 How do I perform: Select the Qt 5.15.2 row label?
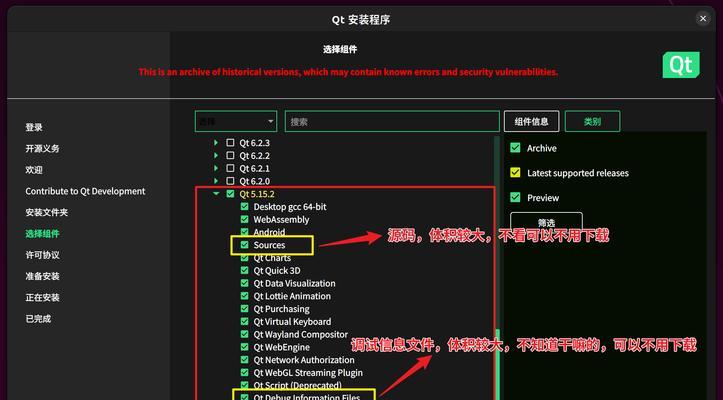pyautogui.click(x=256, y=194)
